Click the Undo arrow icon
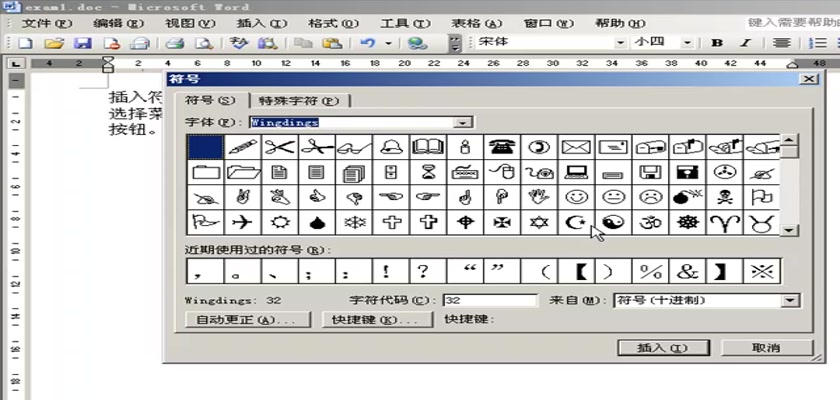 (368, 43)
